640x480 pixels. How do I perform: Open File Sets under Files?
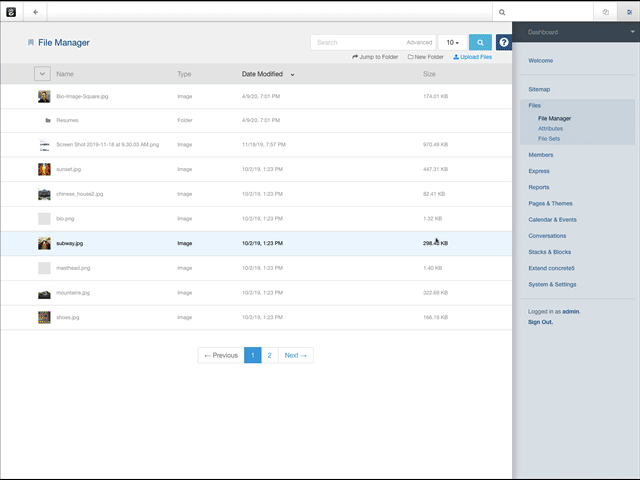(549, 139)
